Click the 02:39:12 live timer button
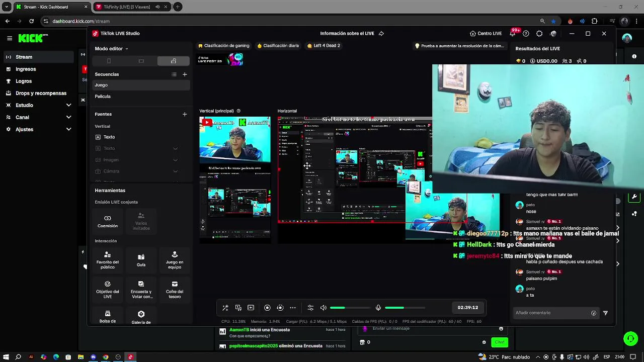Viewport: 644px width, 362px height. (x=468, y=307)
